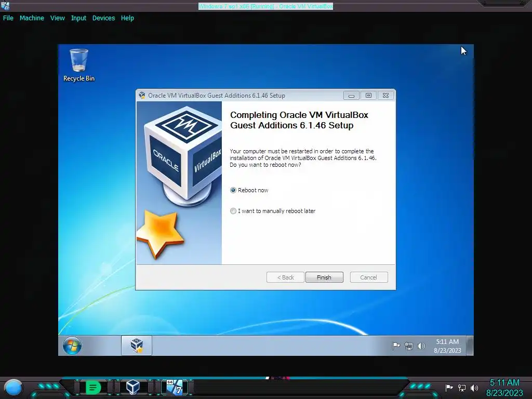Viewport: 532px width, 399px height.
Task: Open the green notes app in host taskbar
Action: tap(93, 387)
